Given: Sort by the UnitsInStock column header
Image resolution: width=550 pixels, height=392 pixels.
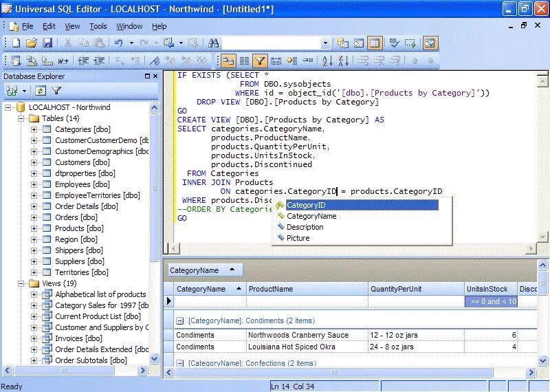Looking at the screenshot, I should pyautogui.click(x=491, y=289).
